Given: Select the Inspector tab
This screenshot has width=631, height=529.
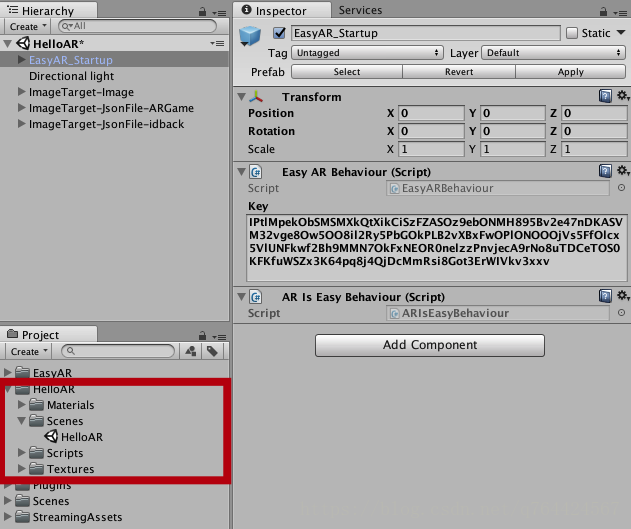Looking at the screenshot, I should click(282, 10).
